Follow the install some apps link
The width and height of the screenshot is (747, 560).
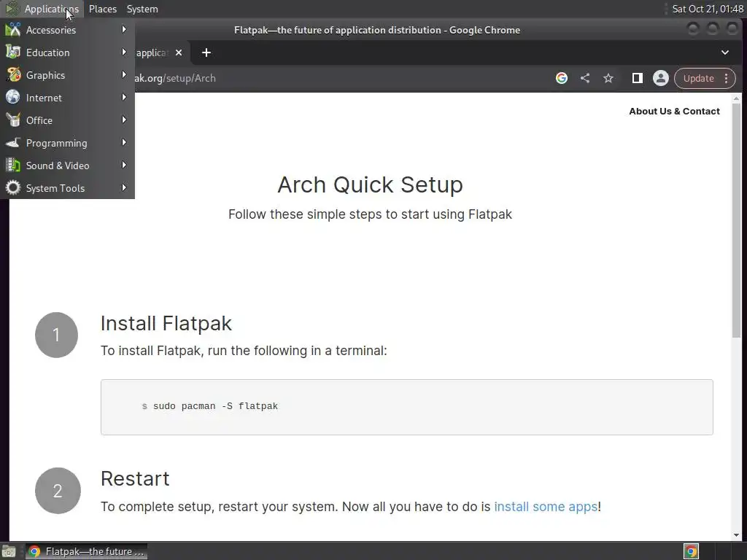pyautogui.click(x=546, y=507)
